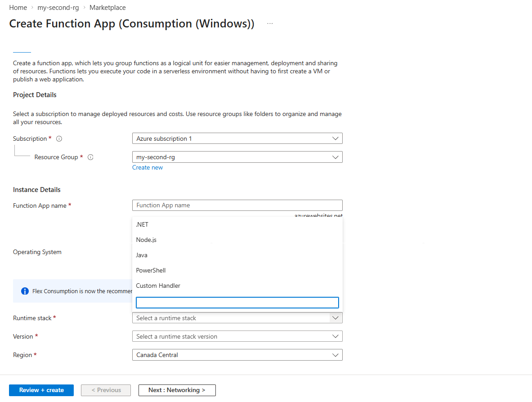Screen dimensions: 532x402
Task: Go to Next: Networking step
Action: tap(177, 390)
